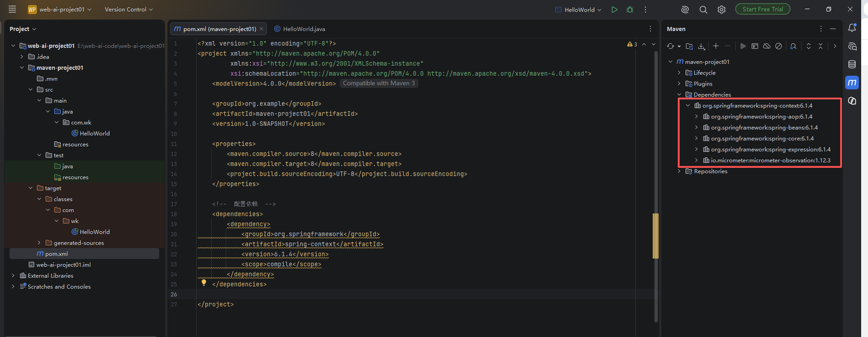Click the editor warnings indicator
The width and height of the screenshot is (868, 337).
point(632,44)
